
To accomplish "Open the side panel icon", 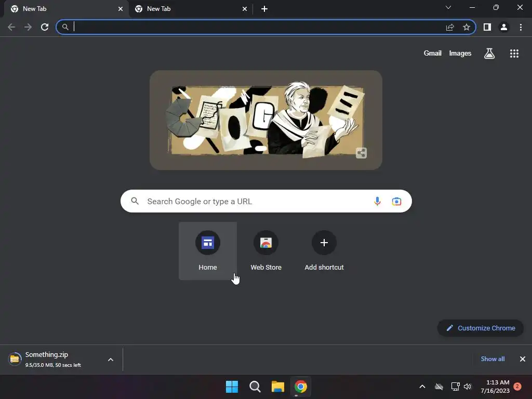I will pyautogui.click(x=487, y=27).
